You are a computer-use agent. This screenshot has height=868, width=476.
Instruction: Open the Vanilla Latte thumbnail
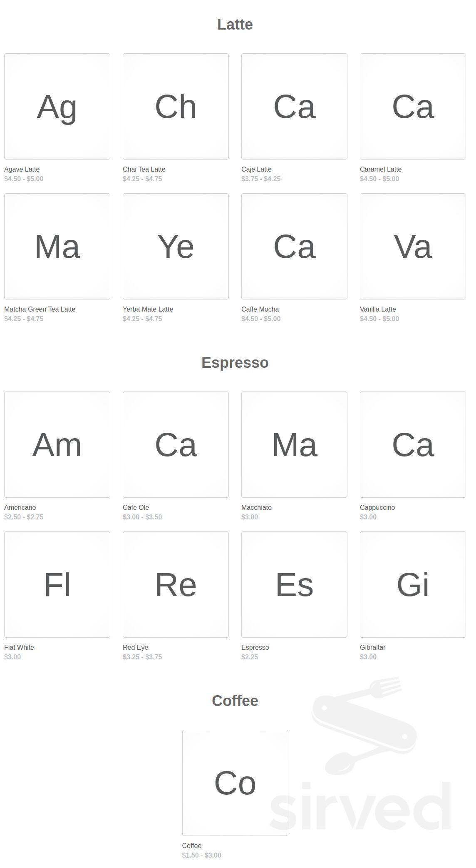click(x=413, y=246)
